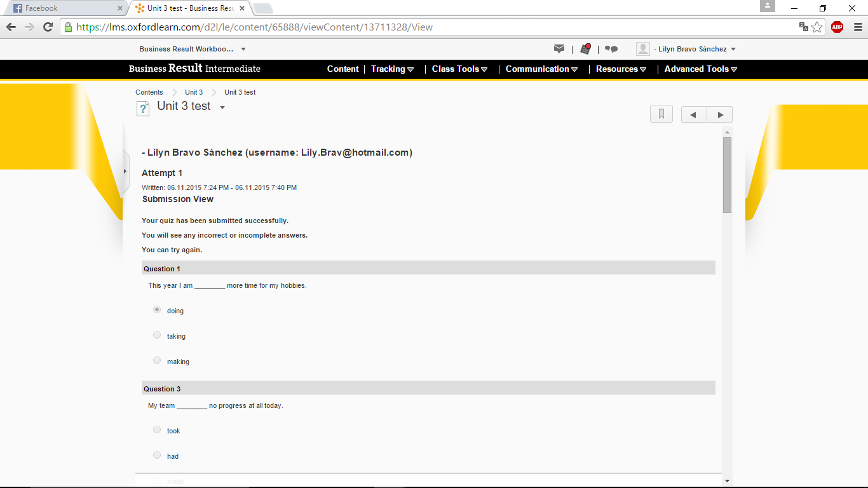This screenshot has height=488, width=868.
Task: Select the 'making' radio option
Action: pos(157,360)
